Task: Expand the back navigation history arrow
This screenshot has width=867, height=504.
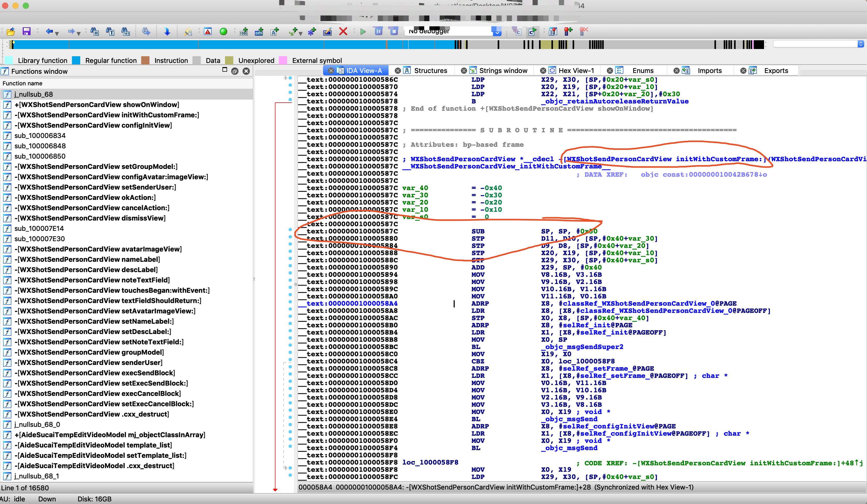Action: pyautogui.click(x=57, y=33)
